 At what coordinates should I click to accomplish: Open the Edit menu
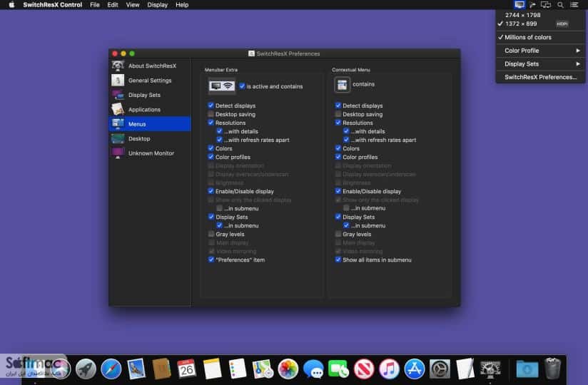(113, 5)
